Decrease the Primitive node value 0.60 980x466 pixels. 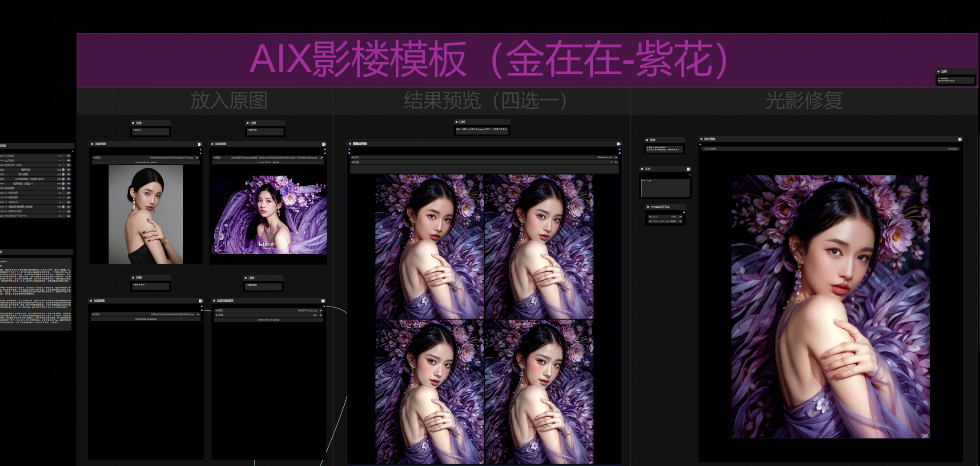tap(650, 217)
